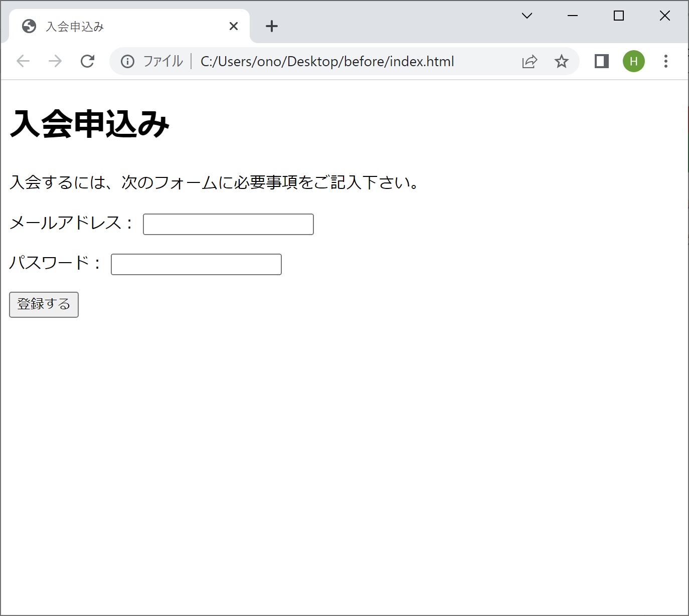This screenshot has width=689, height=616.
Task: Open a new tab with plus icon
Action: 271,26
